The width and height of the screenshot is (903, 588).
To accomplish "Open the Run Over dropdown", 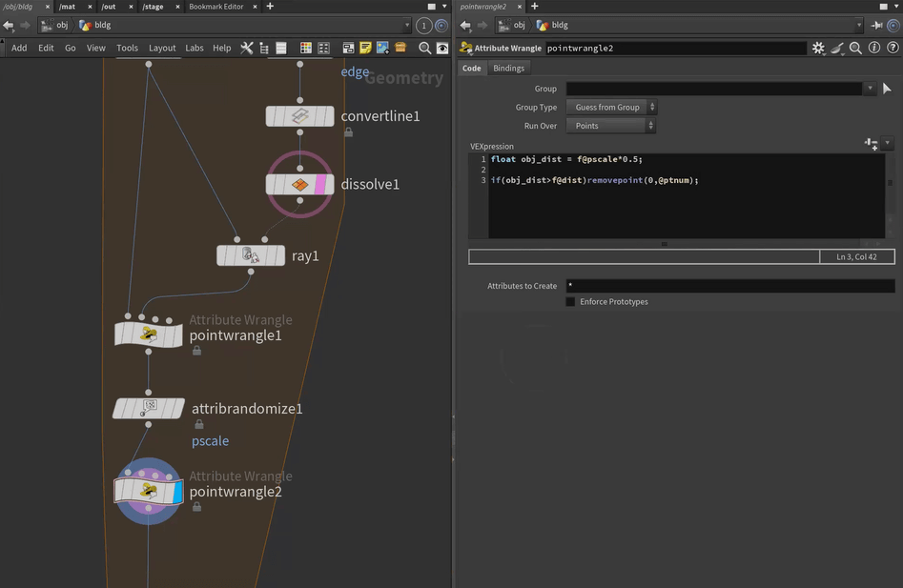I will (x=610, y=126).
